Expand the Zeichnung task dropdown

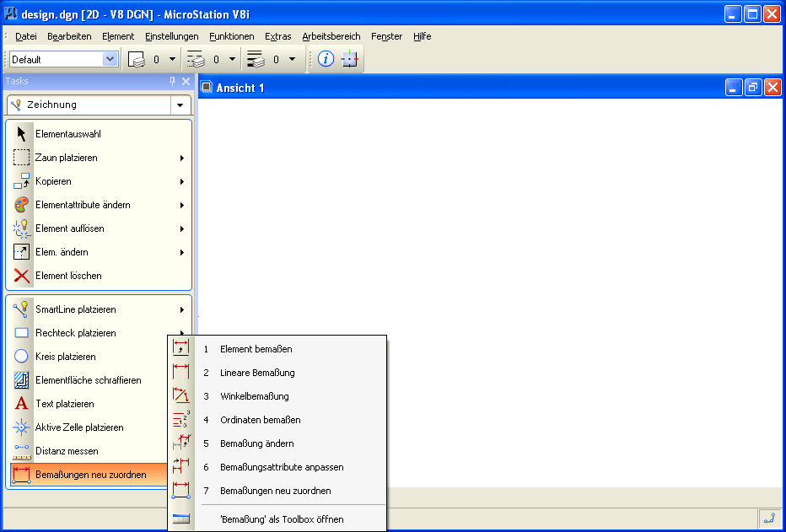tap(180, 105)
